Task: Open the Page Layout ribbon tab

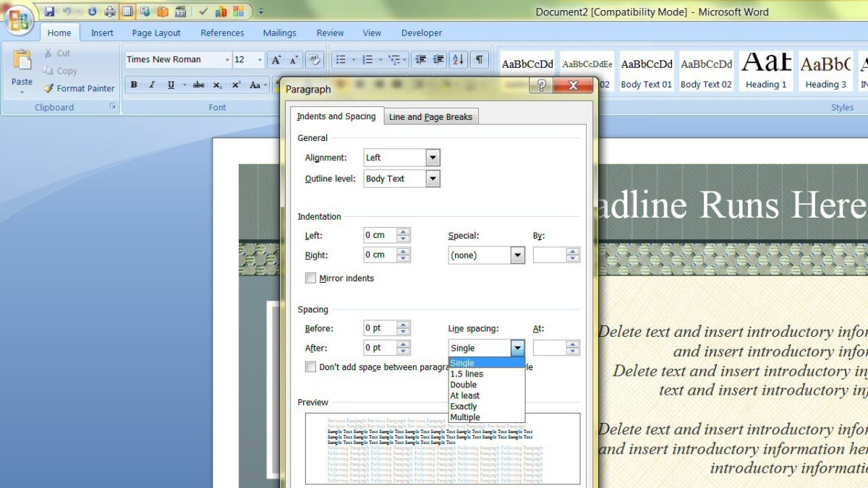Action: click(x=156, y=33)
